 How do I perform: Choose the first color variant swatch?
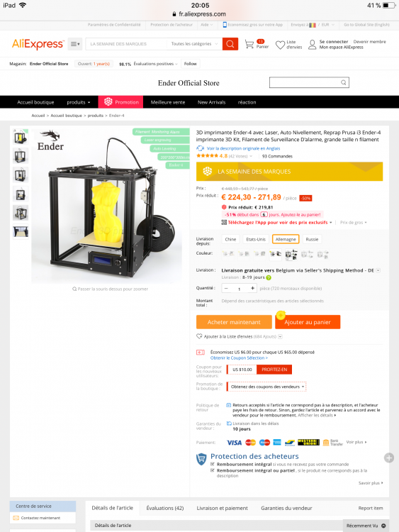coord(227,254)
